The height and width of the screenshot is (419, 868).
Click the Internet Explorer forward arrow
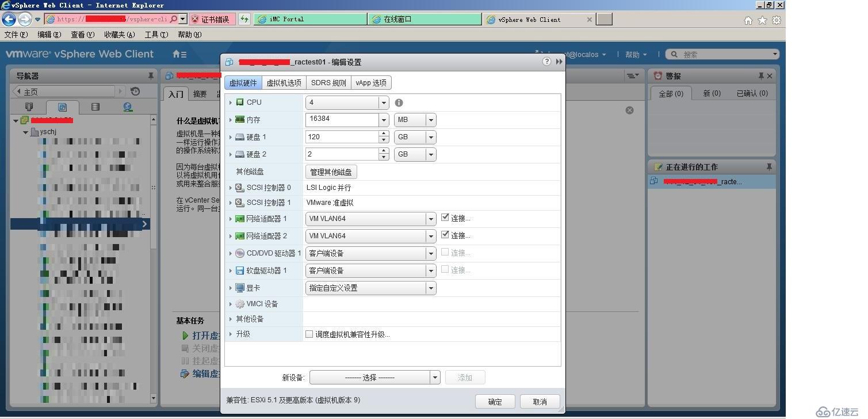pyautogui.click(x=24, y=19)
